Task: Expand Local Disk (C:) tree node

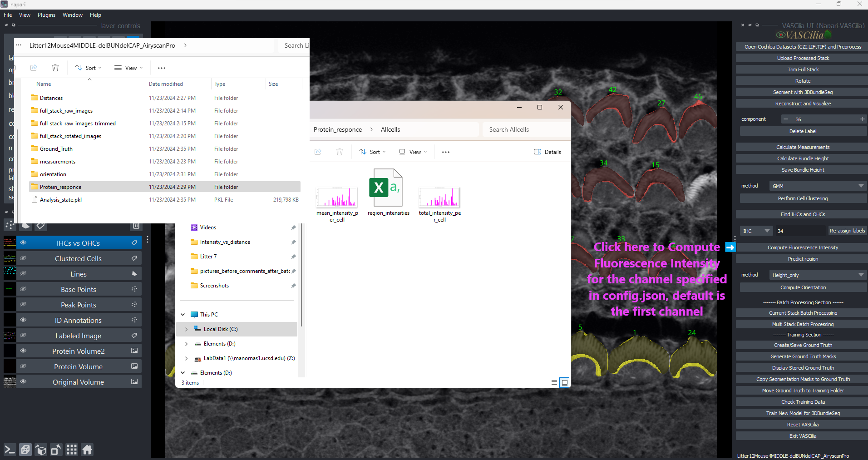Action: pyautogui.click(x=186, y=329)
